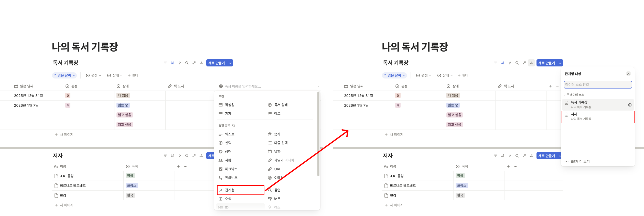Click right 독서 기록장 새로 만들기 button
This screenshot has height=216, width=644.
(x=547, y=63)
